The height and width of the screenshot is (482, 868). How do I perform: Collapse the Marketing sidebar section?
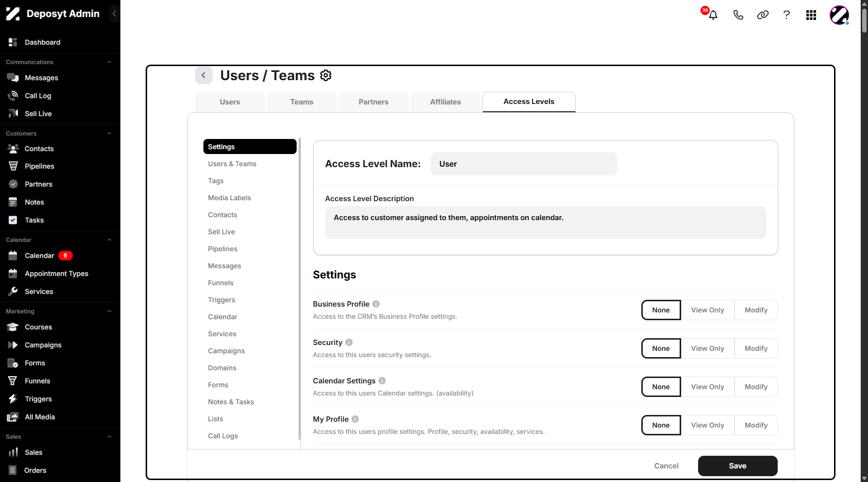[109, 311]
